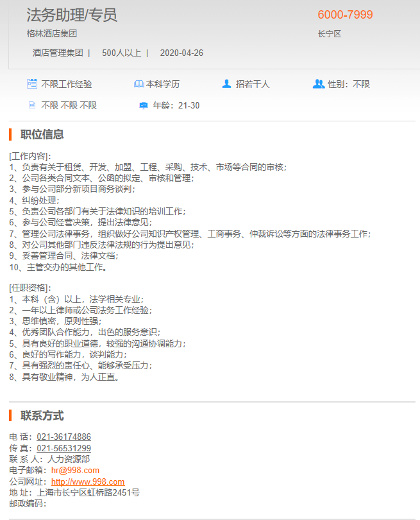Click the 酒店管理集团 industry tag

[58, 53]
